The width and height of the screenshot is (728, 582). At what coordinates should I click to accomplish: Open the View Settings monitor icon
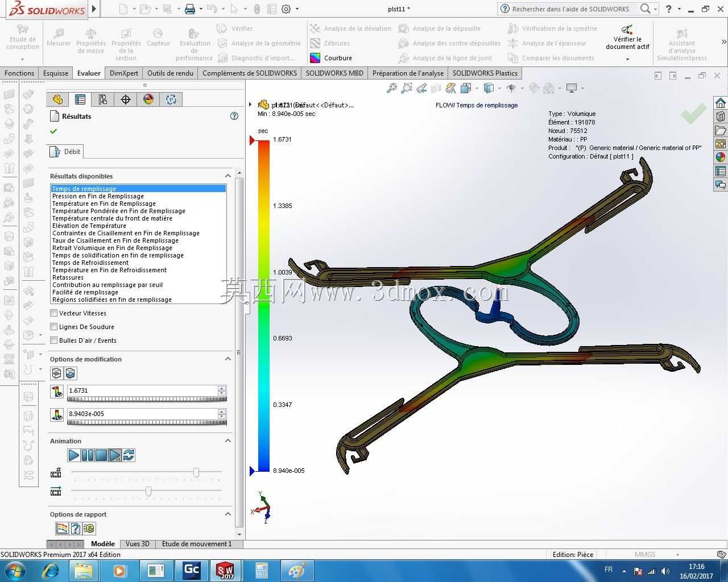tap(572, 88)
